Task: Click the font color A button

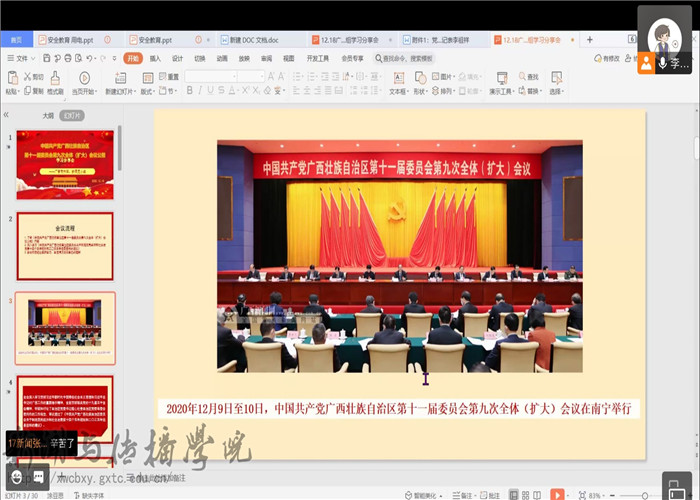Action: [x=232, y=91]
